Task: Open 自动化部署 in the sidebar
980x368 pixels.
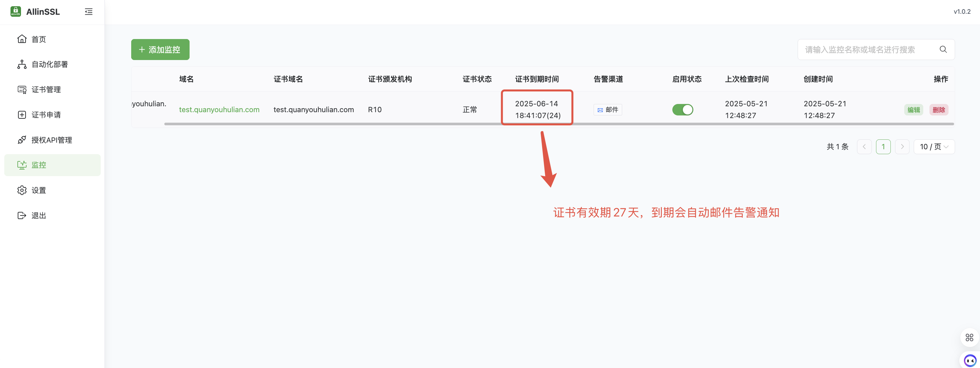Action: [x=50, y=64]
